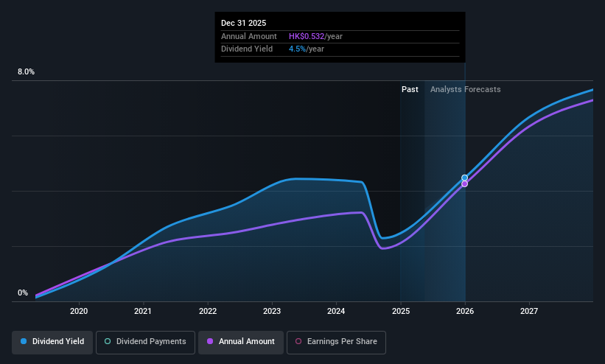Enable the Dividend Payments series
605x364 pixels.
[145, 342]
